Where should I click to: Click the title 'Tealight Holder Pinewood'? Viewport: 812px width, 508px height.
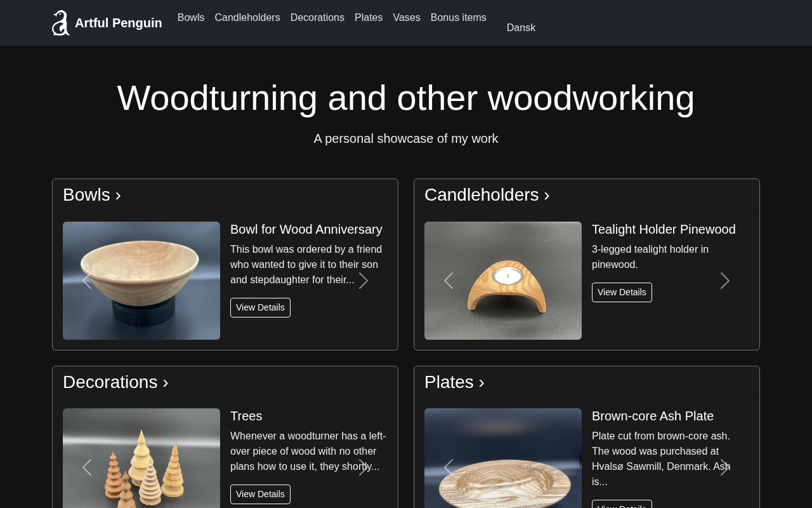pyautogui.click(x=664, y=229)
